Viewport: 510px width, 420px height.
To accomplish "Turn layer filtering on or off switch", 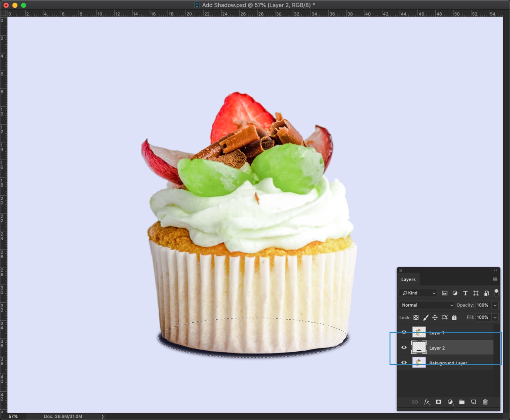I will (496, 292).
